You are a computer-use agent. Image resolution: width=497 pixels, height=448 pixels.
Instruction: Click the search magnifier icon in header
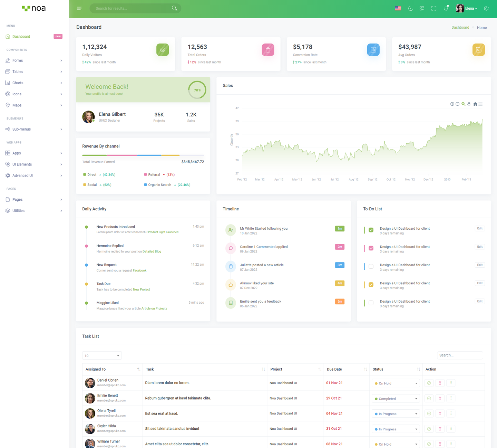coord(175,8)
